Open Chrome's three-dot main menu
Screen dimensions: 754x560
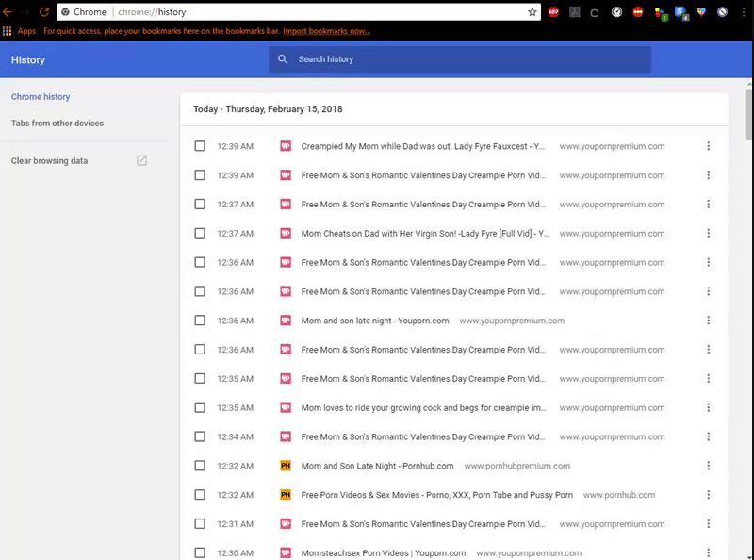pyautogui.click(x=744, y=12)
